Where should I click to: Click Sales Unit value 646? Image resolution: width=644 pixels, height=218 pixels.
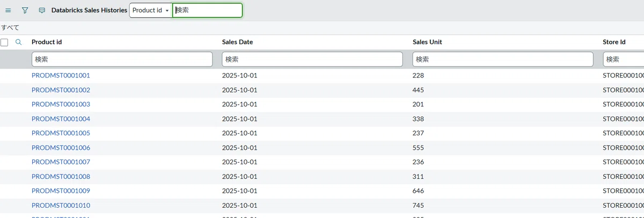(x=418, y=191)
